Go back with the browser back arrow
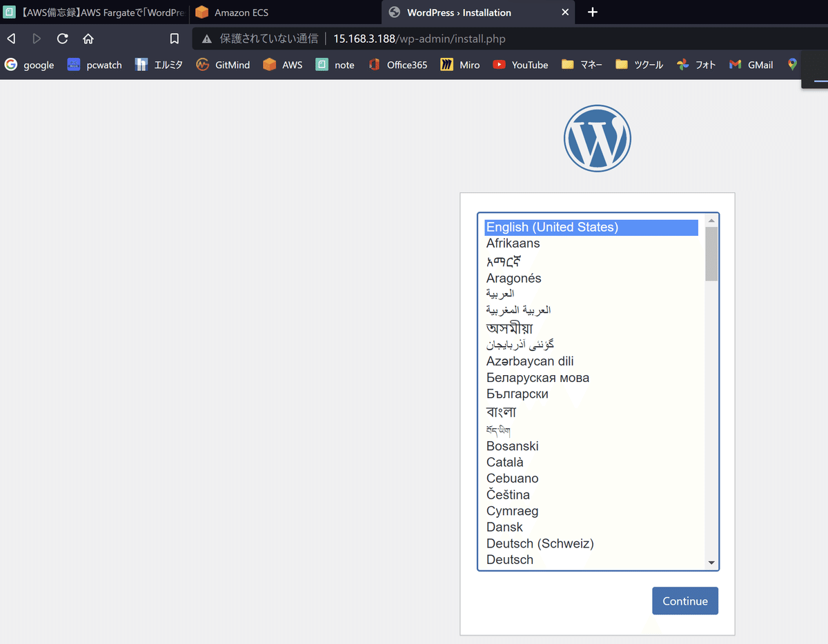Screen dimensions: 828x644 coord(11,39)
